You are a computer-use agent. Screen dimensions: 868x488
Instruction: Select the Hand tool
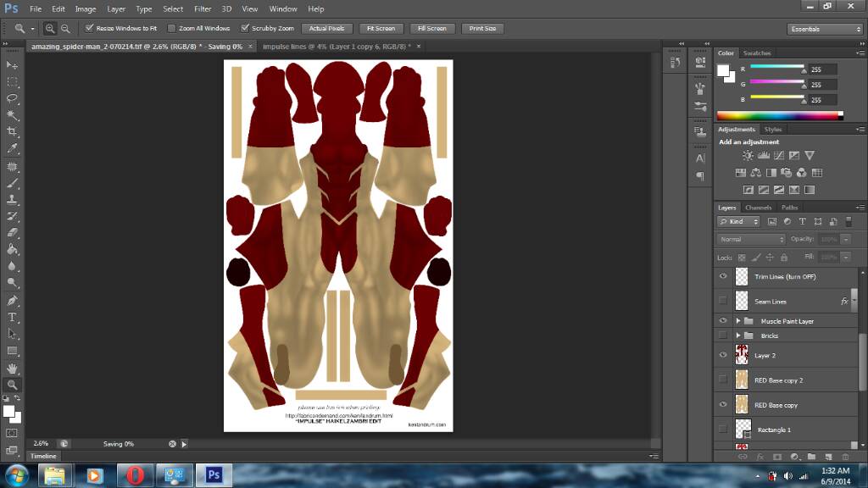[12, 369]
